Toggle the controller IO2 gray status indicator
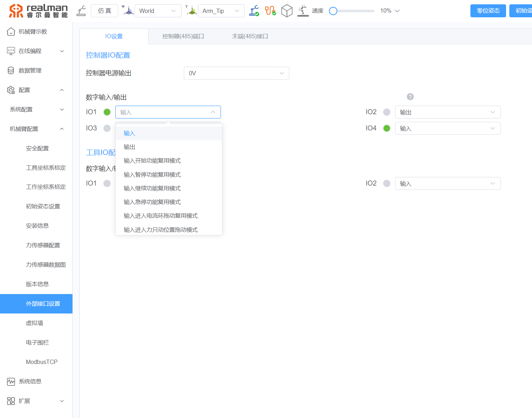 [x=387, y=112]
